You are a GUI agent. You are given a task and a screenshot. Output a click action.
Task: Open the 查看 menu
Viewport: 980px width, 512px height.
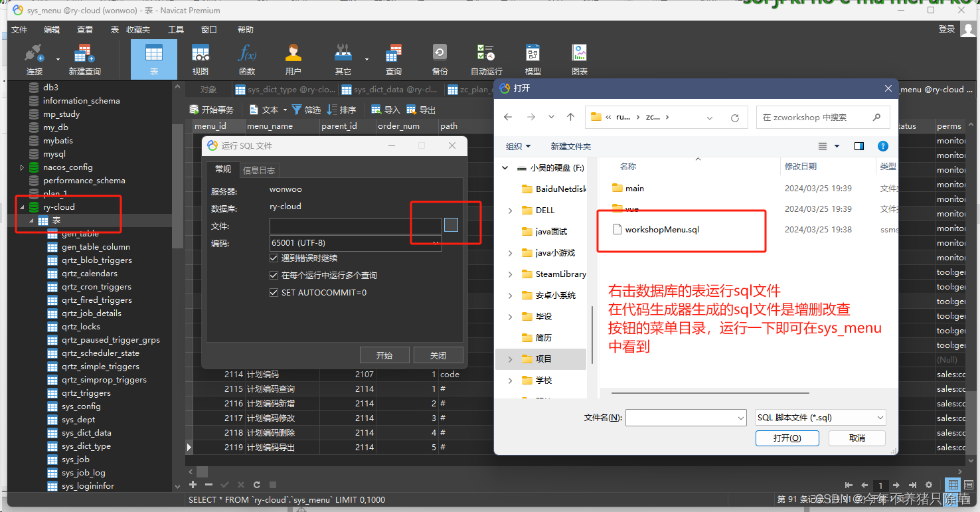85,30
